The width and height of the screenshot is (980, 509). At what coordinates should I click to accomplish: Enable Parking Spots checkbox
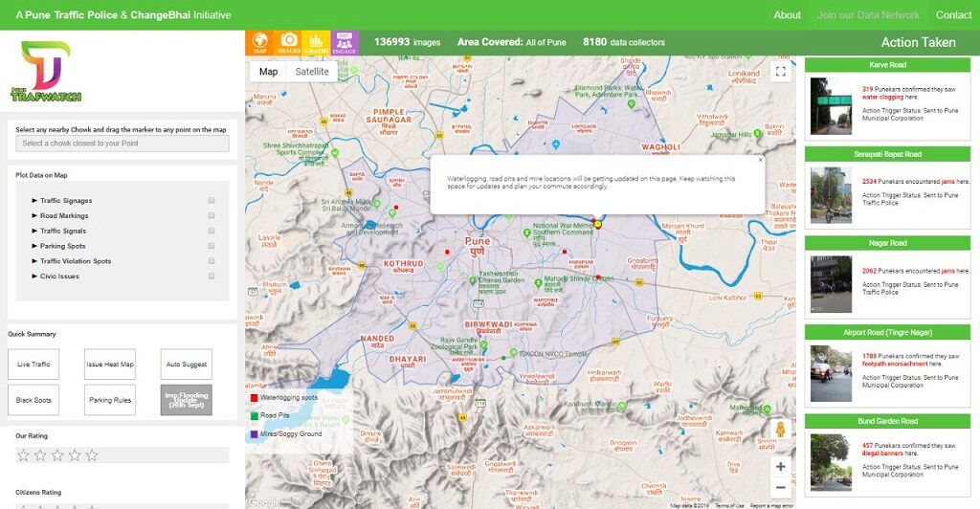[212, 246]
